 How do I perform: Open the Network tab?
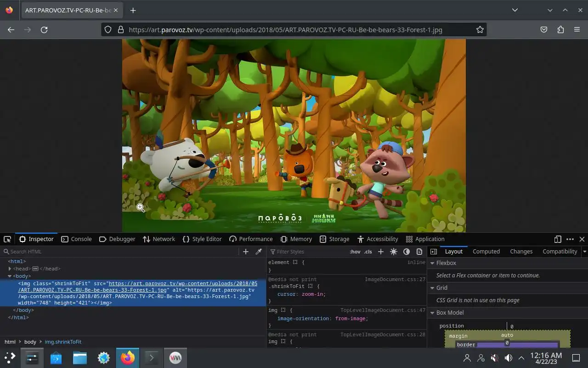[159, 239]
